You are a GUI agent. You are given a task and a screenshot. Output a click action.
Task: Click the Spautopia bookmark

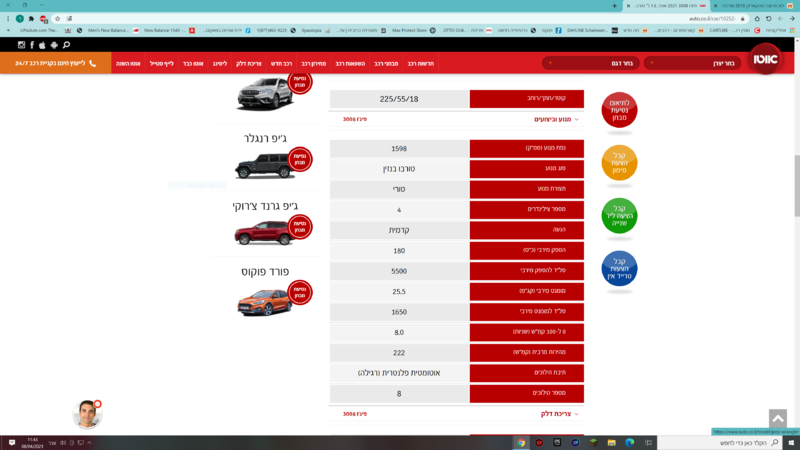pyautogui.click(x=315, y=30)
